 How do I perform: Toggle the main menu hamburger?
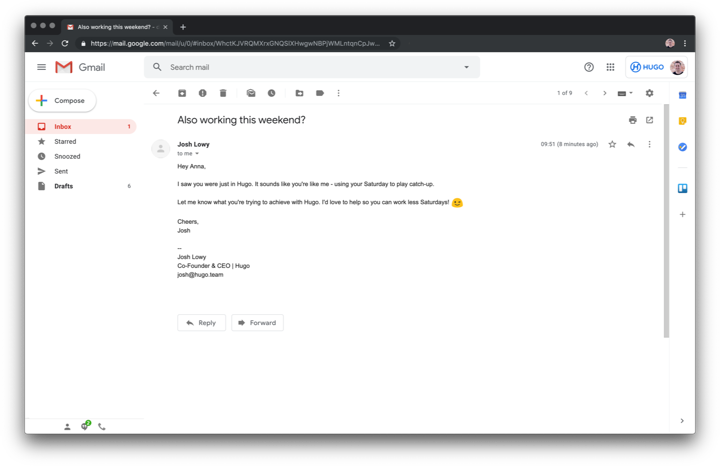pyautogui.click(x=41, y=67)
